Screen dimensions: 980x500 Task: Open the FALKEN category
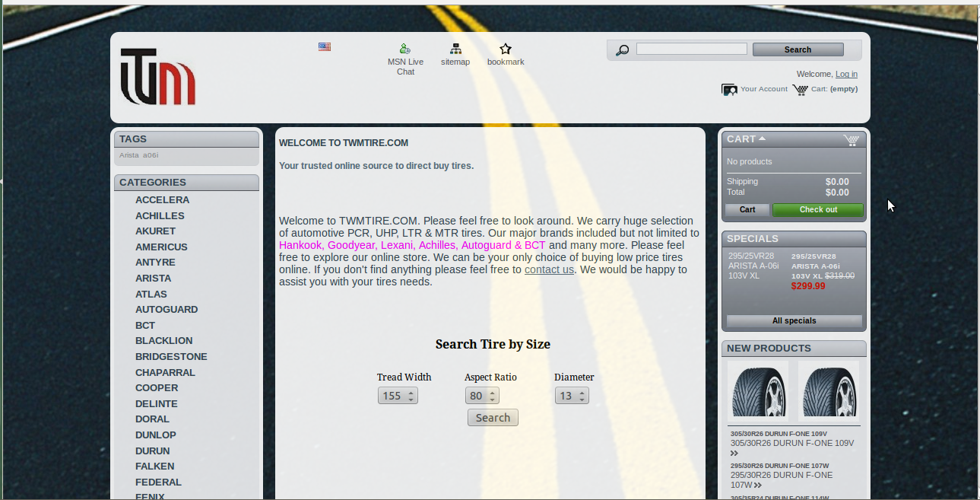pyautogui.click(x=154, y=467)
